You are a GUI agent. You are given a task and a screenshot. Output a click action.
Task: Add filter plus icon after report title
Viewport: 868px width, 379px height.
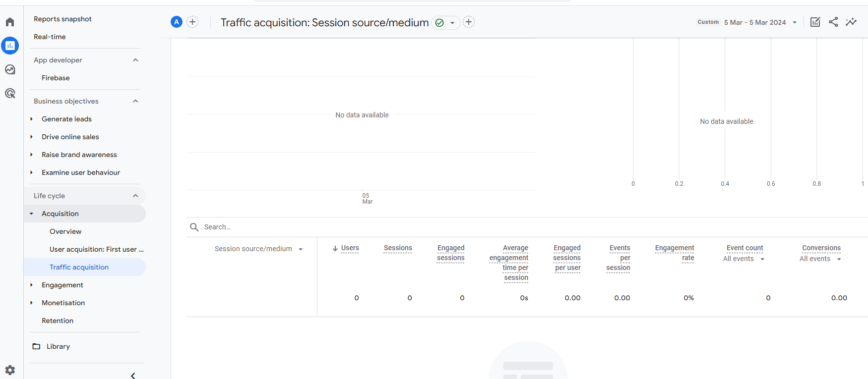[469, 22]
